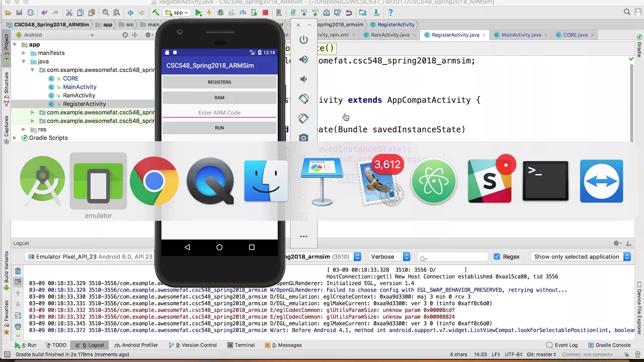Click the Make Project hammer icon
This screenshot has height=362, width=644.
click(156, 13)
